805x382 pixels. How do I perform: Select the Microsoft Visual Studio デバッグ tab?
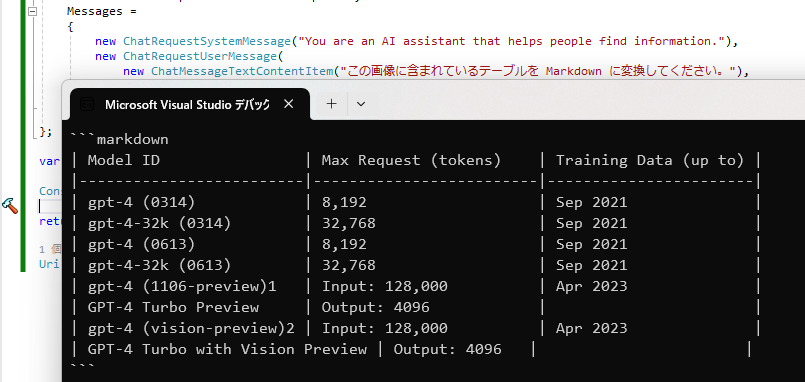click(189, 104)
